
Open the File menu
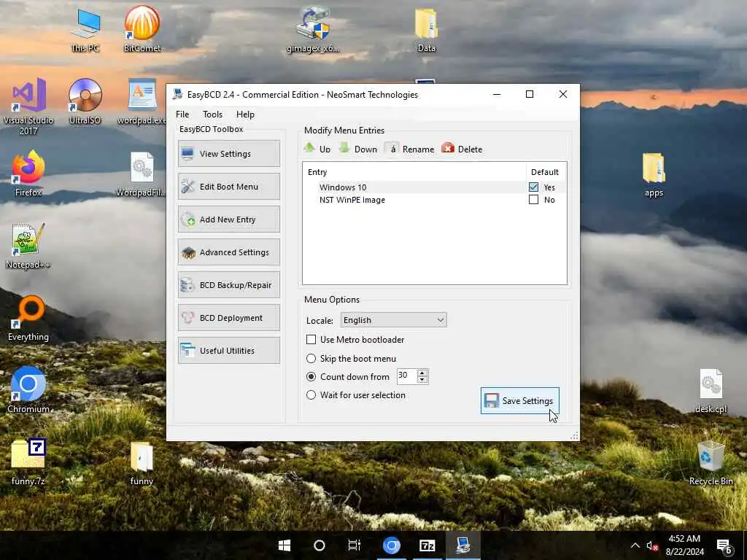click(x=182, y=114)
